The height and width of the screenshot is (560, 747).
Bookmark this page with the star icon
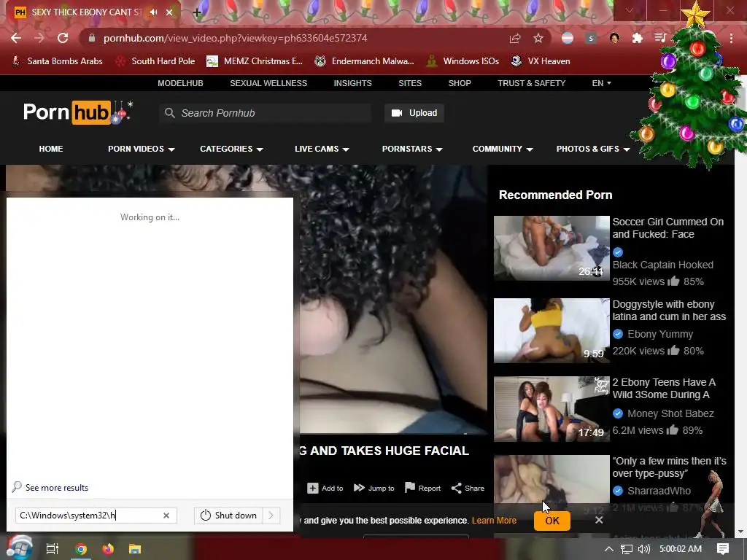538,38
